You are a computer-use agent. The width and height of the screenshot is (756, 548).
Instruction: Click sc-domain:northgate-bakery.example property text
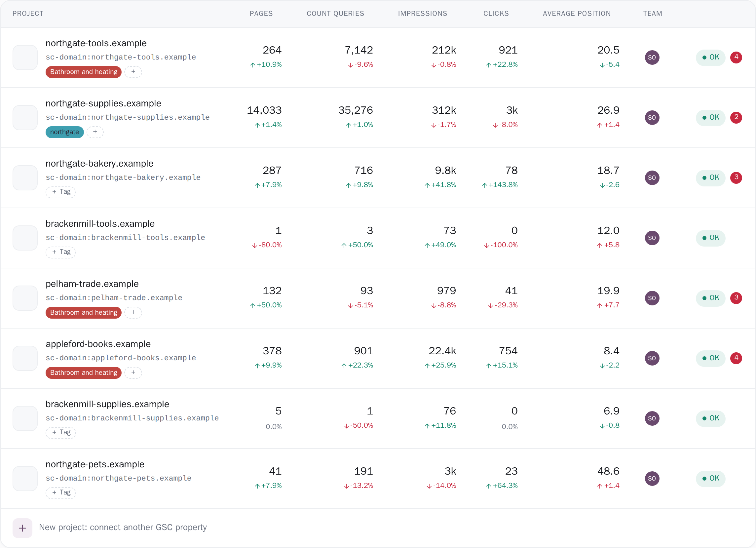[x=123, y=177]
